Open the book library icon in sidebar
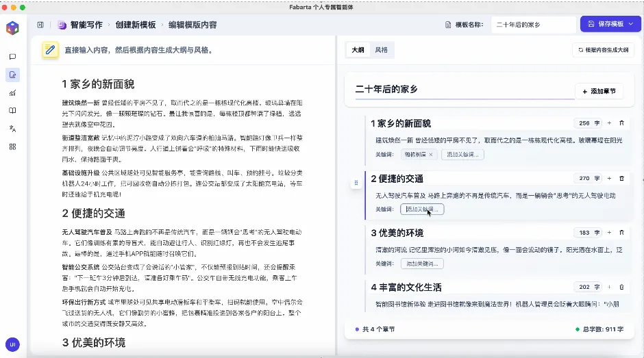 (12, 110)
